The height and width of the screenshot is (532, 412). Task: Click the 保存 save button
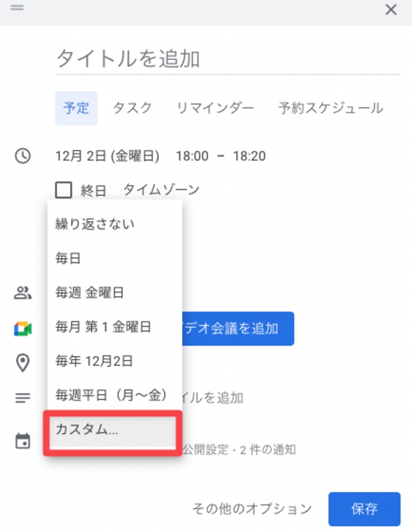pos(364,509)
